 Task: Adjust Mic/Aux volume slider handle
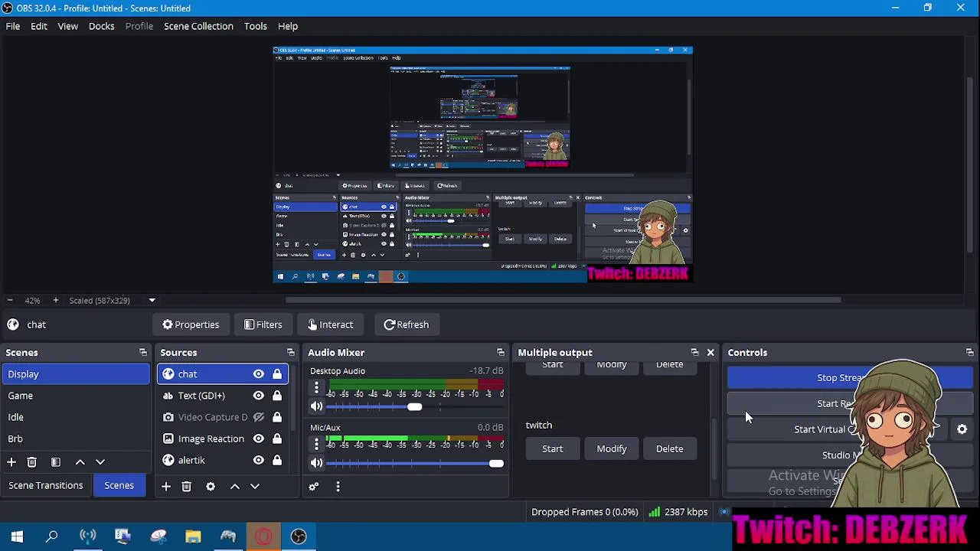tap(496, 464)
